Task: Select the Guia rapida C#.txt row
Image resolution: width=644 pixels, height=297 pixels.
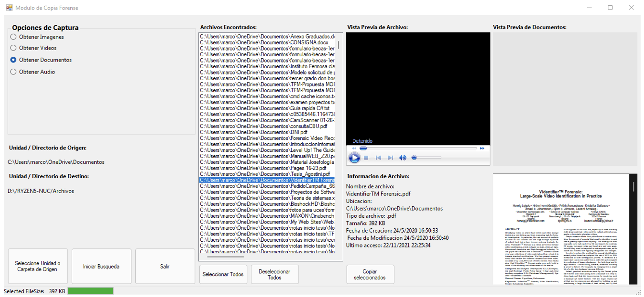Action: 267,108
